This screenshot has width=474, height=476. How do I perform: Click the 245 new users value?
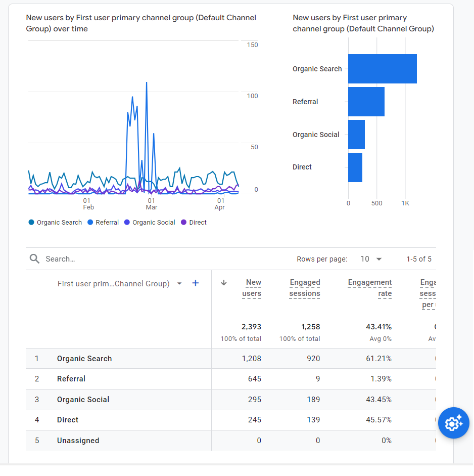pos(255,420)
